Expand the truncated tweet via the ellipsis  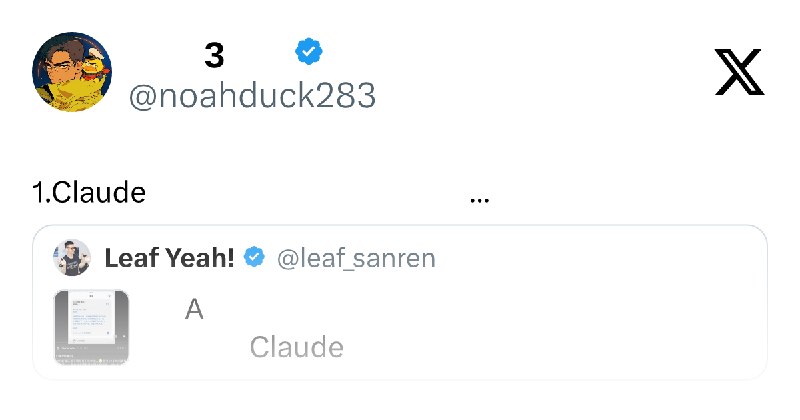click(480, 200)
